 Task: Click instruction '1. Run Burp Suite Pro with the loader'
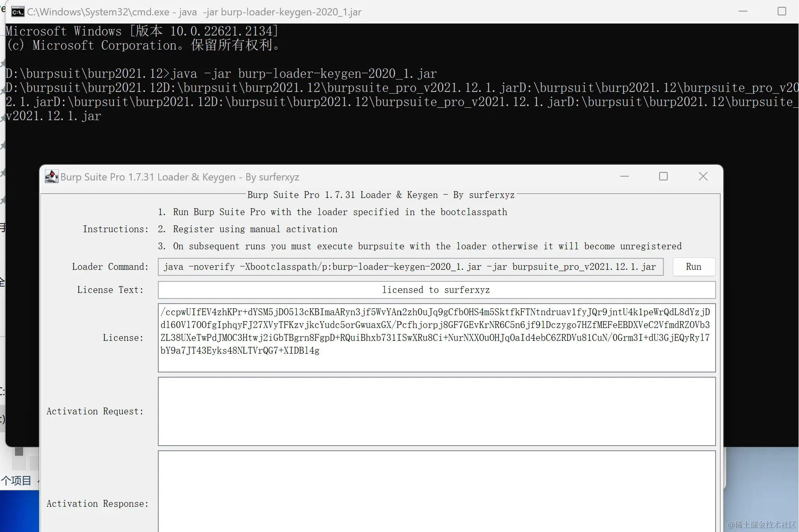pos(332,212)
